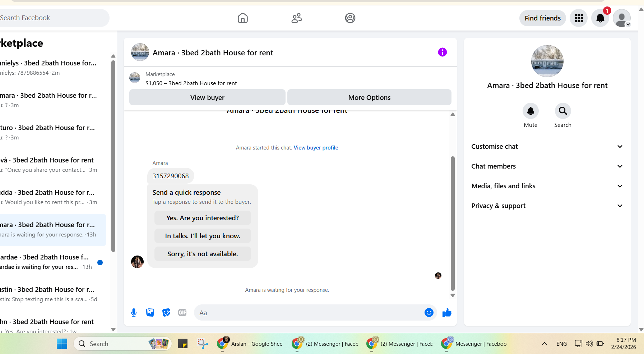Click the '$1,050 – 3bed 2bath House for rent' listing text
644x354 pixels.
191,83
